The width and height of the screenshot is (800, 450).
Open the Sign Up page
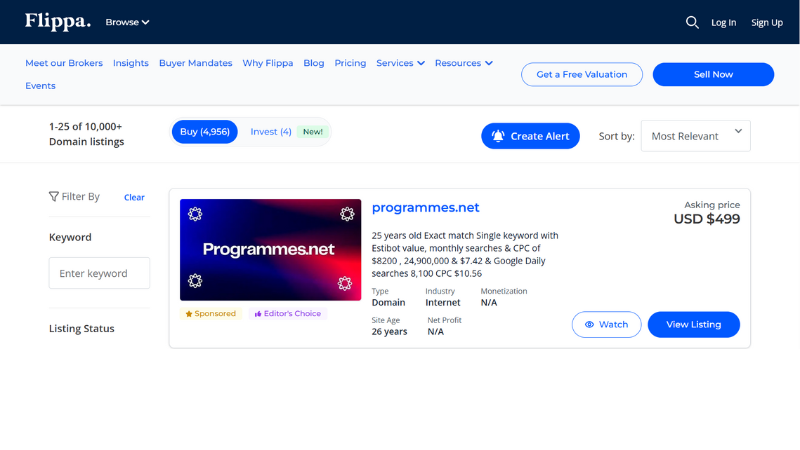pos(767,22)
